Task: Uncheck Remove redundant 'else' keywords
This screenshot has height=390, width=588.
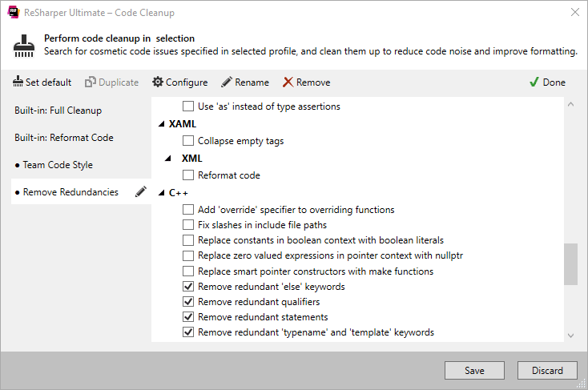Action: [188, 287]
